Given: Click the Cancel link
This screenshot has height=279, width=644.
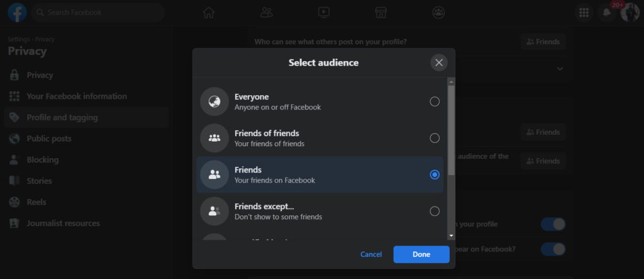Looking at the screenshot, I should click(x=371, y=254).
